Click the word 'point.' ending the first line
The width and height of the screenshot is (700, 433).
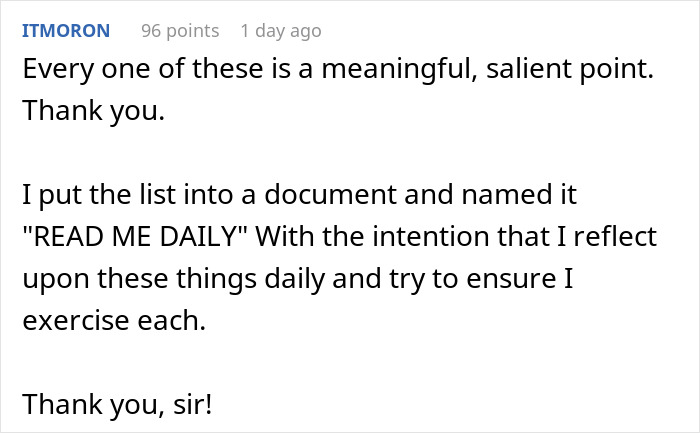(x=617, y=71)
